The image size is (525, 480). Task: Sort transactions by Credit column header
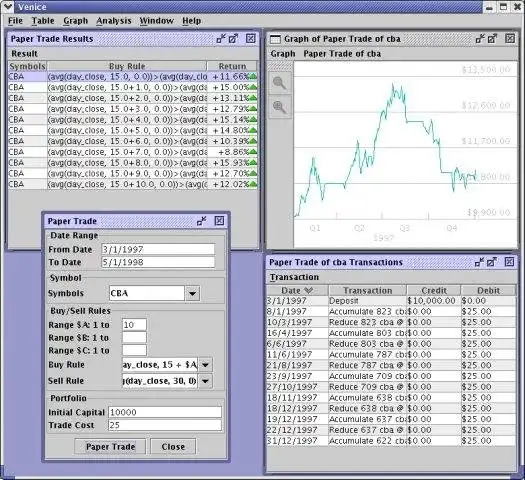tap(434, 290)
